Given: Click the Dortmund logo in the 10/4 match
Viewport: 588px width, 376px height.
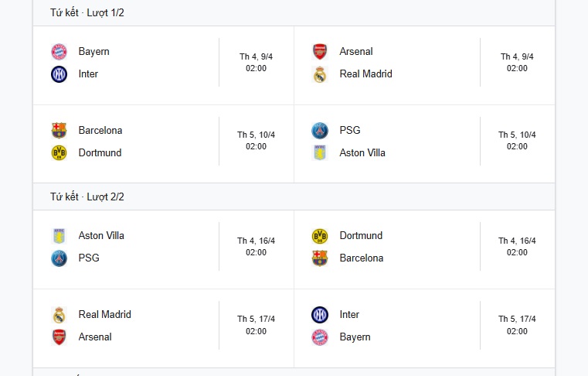Looking at the screenshot, I should coord(59,153).
